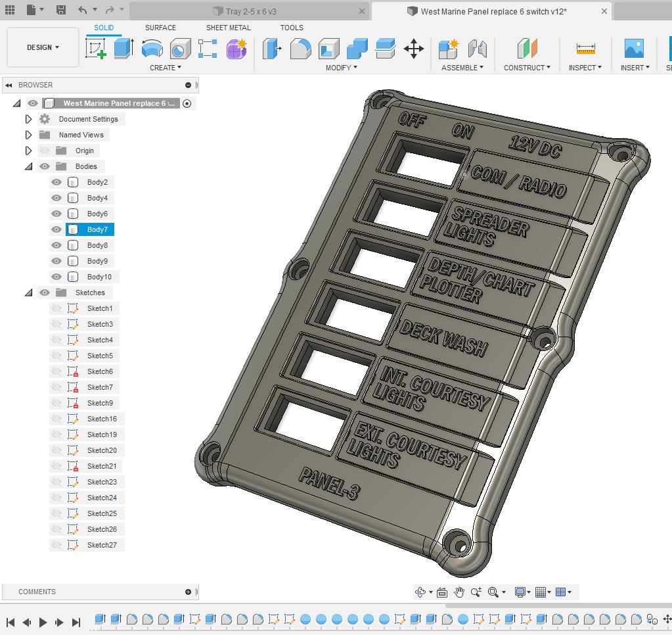This screenshot has width=672, height=635.
Task: Open Display Settings dropdown
Action: 522,592
